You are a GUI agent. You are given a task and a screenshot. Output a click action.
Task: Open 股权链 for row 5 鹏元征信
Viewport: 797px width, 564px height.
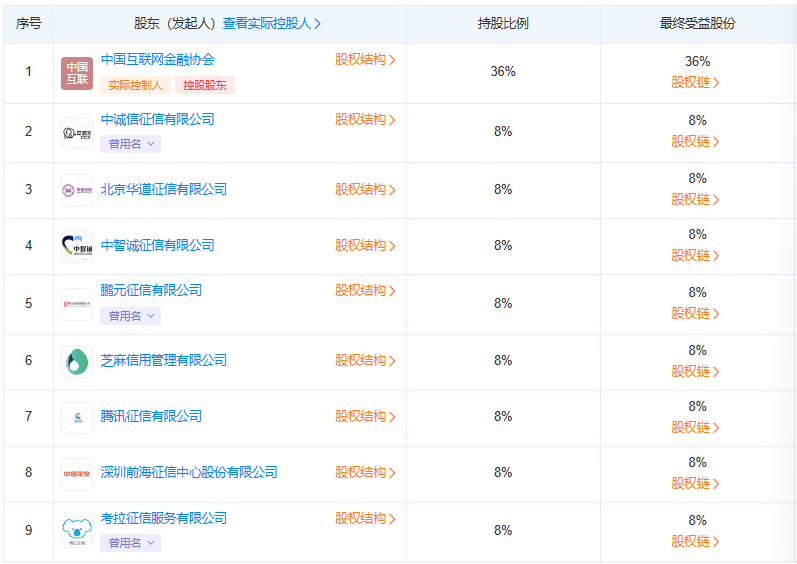click(695, 313)
